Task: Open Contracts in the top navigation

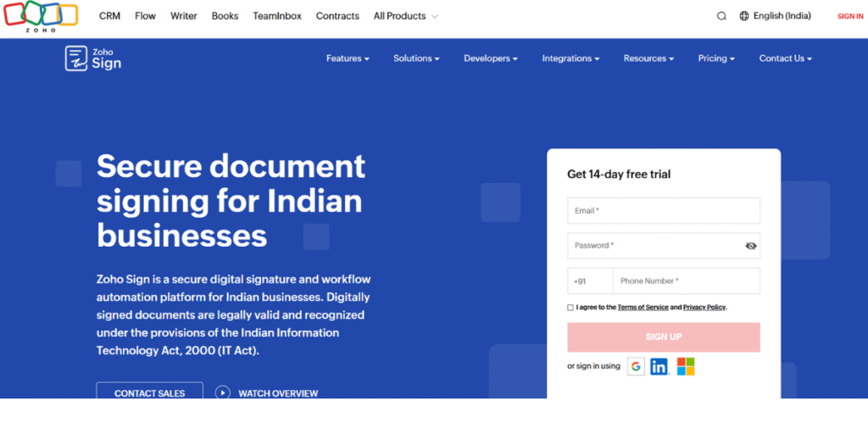Action: click(337, 16)
